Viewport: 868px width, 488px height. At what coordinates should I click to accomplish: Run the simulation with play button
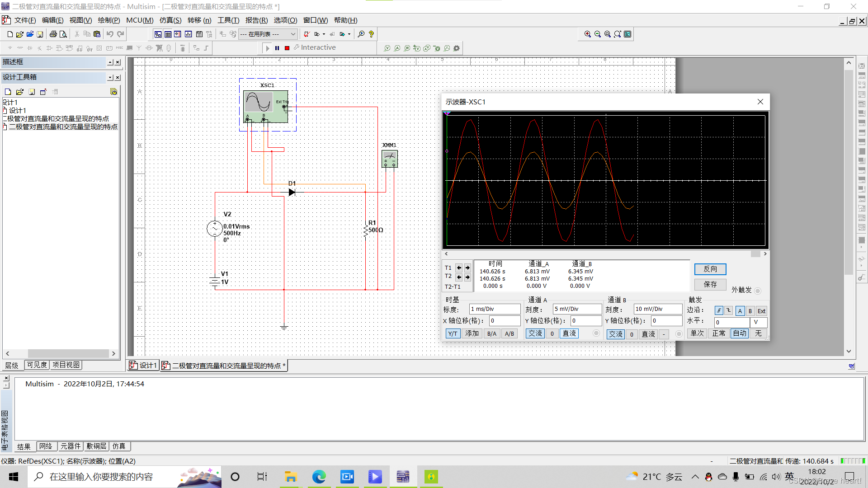click(268, 48)
